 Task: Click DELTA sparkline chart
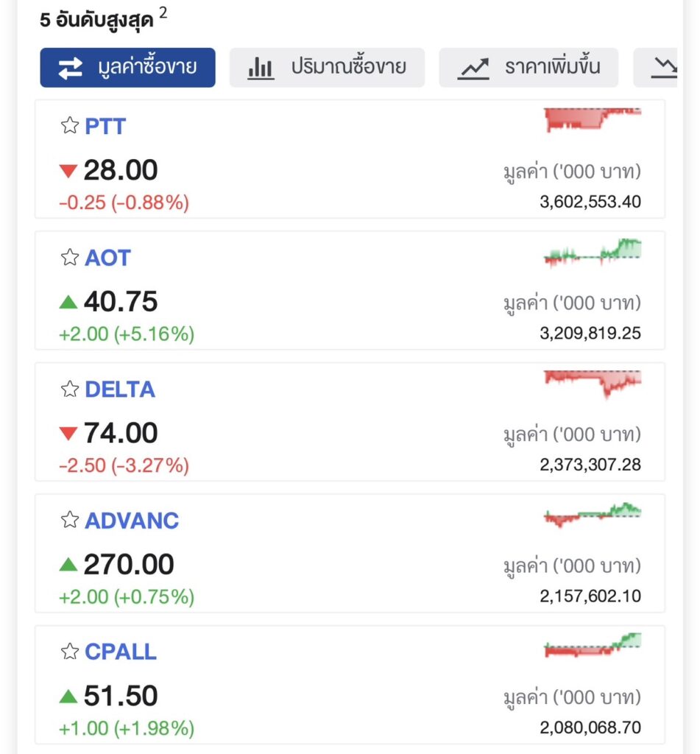click(592, 382)
